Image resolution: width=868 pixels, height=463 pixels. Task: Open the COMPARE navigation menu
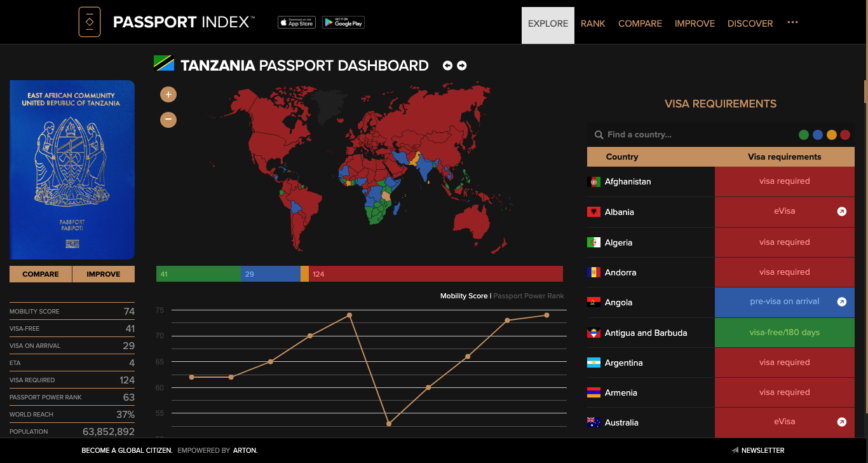tap(640, 24)
